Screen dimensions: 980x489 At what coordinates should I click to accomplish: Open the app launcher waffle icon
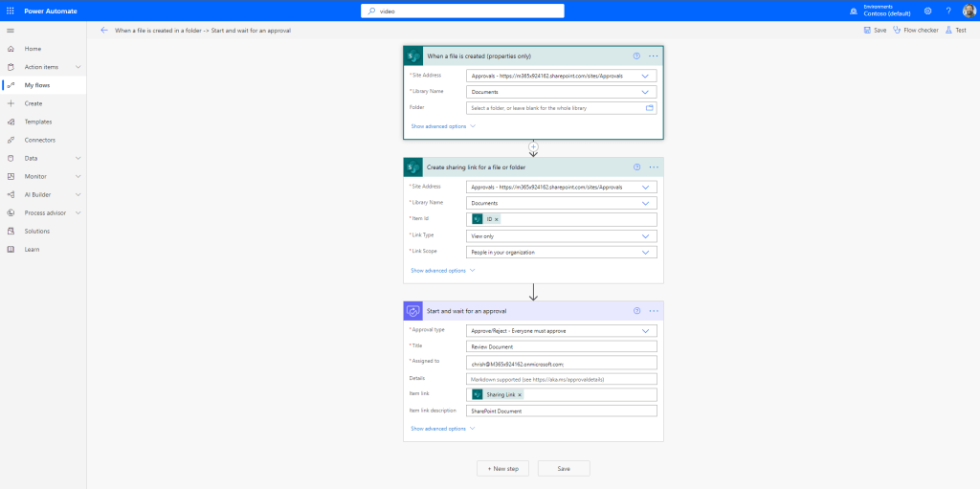10,11
